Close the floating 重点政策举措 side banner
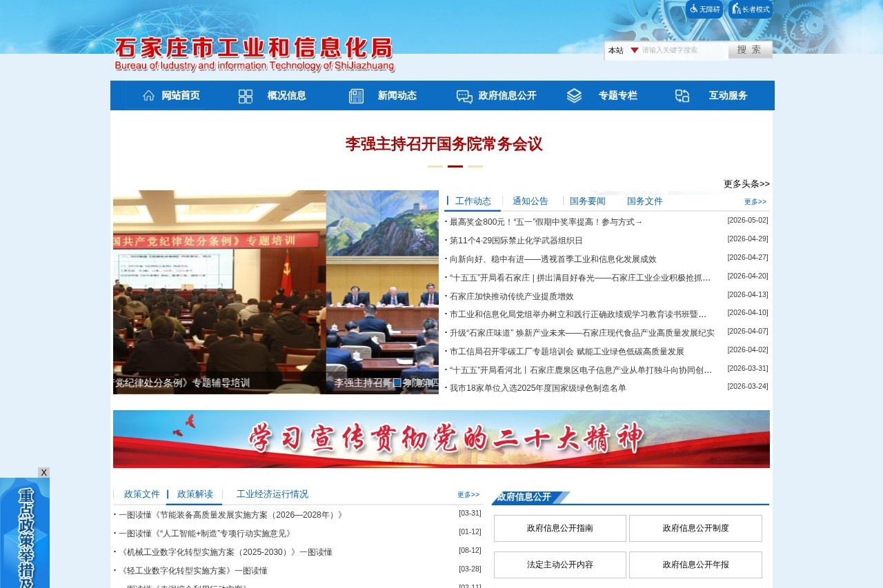883x588 pixels. 43,472
